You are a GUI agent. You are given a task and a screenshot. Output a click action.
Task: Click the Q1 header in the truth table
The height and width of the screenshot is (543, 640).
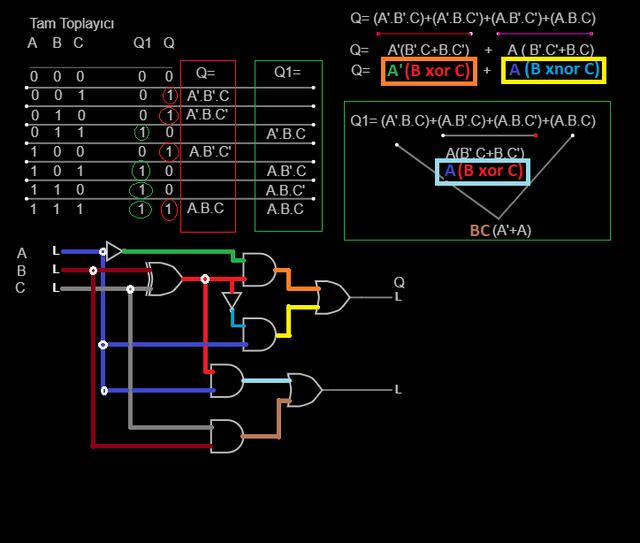pos(142,43)
